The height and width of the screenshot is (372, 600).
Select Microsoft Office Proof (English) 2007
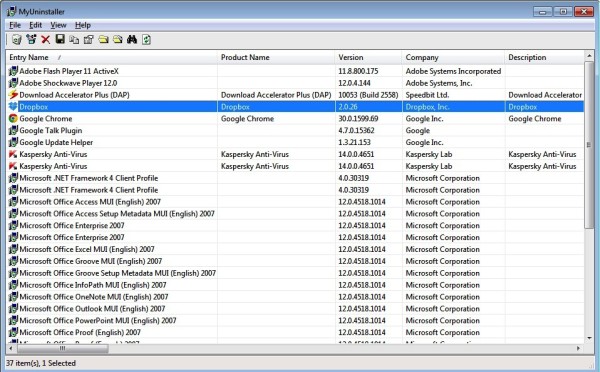click(x=80, y=332)
